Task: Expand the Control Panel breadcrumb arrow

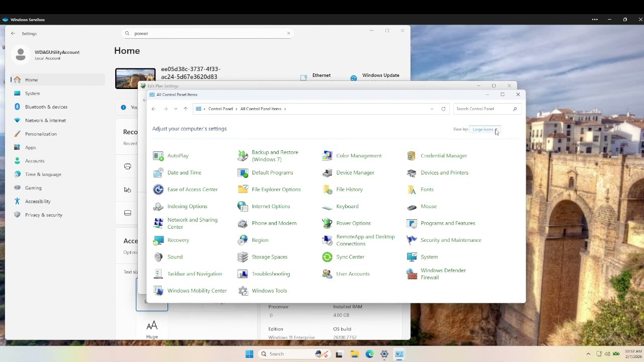Action: click(236, 109)
